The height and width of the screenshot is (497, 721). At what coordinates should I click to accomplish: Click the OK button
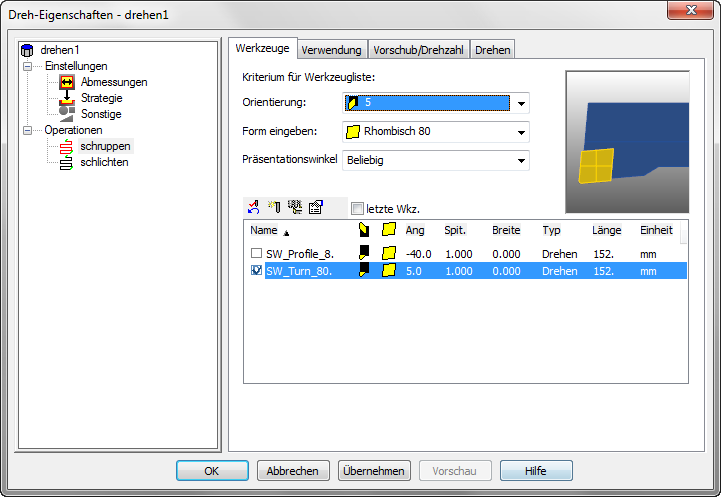click(212, 471)
